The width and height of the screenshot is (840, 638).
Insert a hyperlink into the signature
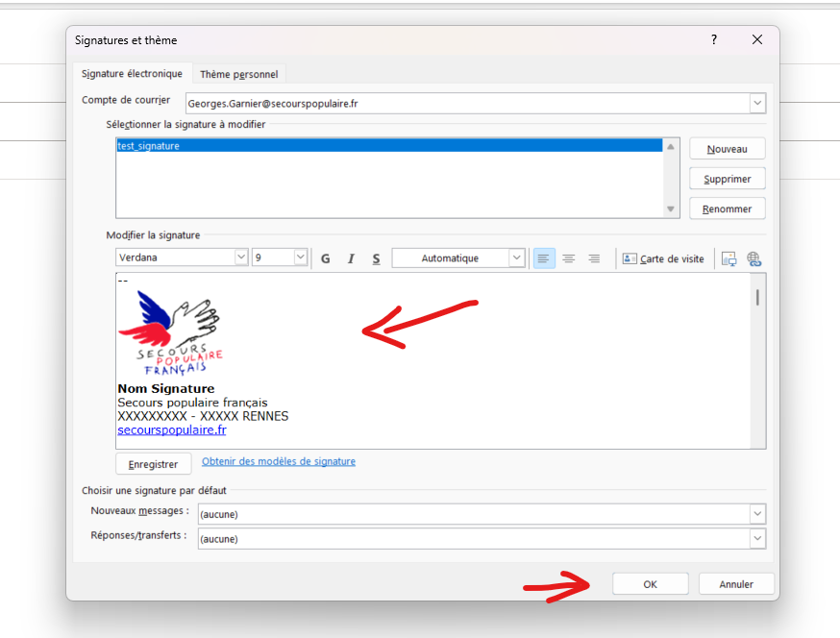click(754, 258)
